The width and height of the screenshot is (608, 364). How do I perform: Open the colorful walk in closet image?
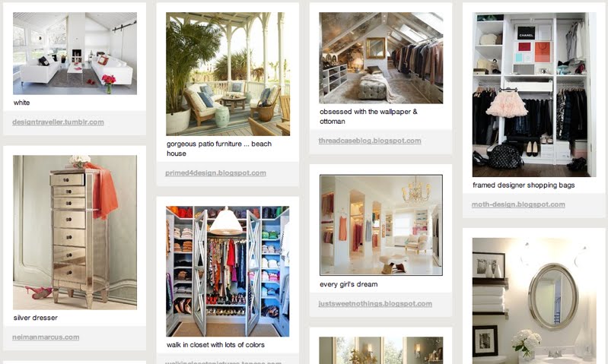click(x=228, y=271)
